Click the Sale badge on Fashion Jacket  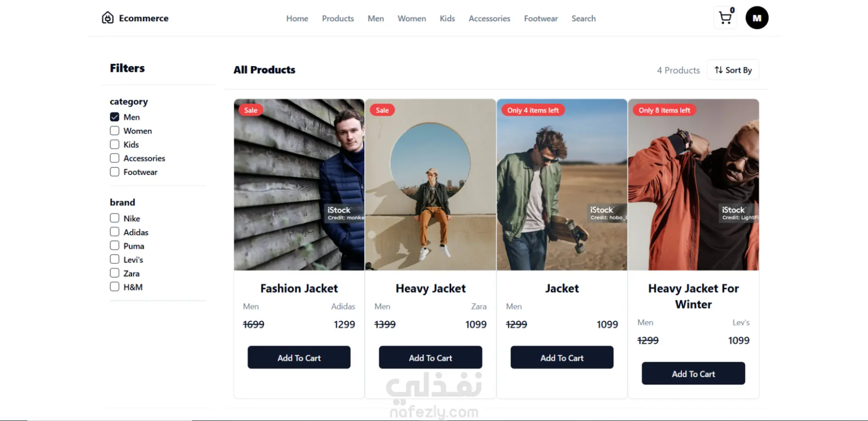tap(250, 110)
